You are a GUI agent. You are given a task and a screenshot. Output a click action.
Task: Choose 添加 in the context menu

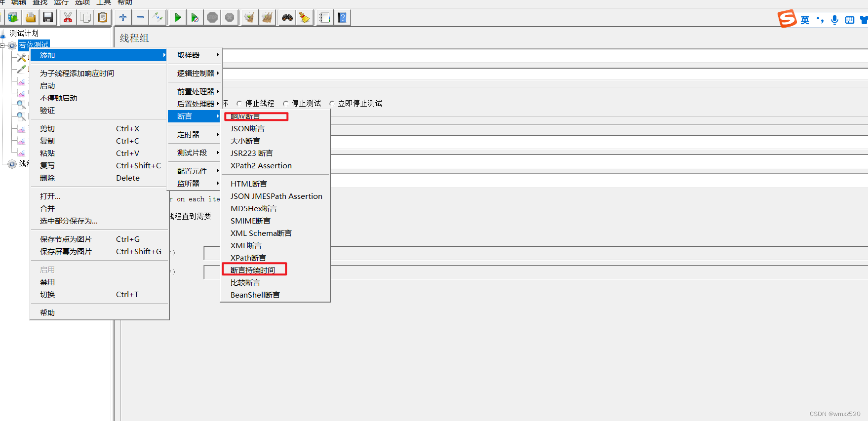tap(99, 55)
